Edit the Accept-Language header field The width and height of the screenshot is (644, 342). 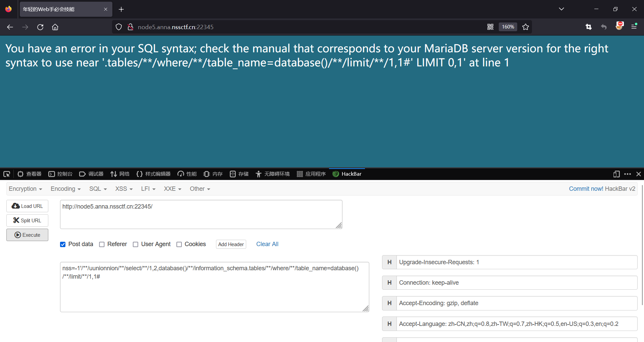coord(517,324)
